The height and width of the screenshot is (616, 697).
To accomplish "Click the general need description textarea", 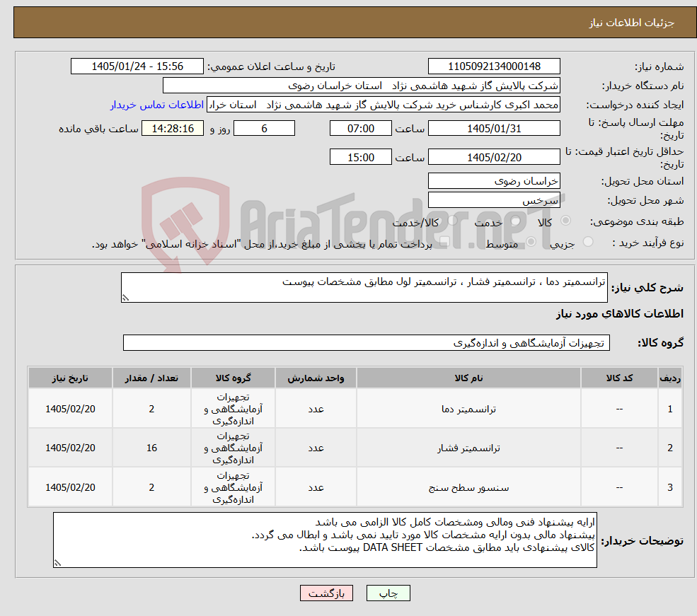I will pos(364,287).
